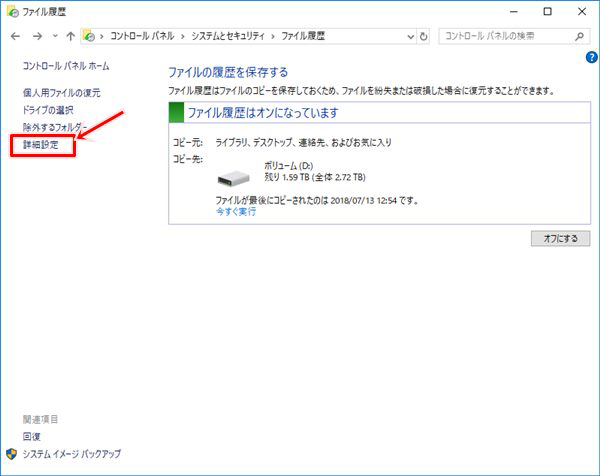600x476 pixels.
Task: Click the ボリューム (D:) drive icon
Action: [233, 179]
